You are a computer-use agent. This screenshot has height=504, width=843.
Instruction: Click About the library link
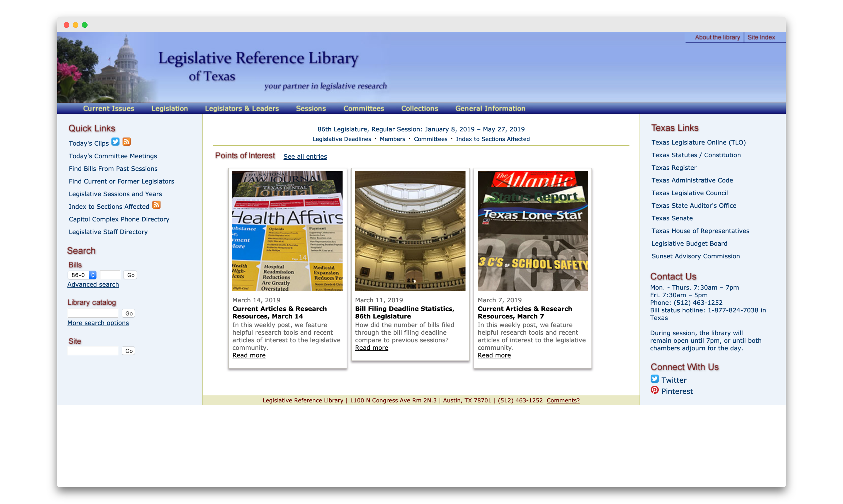(717, 37)
